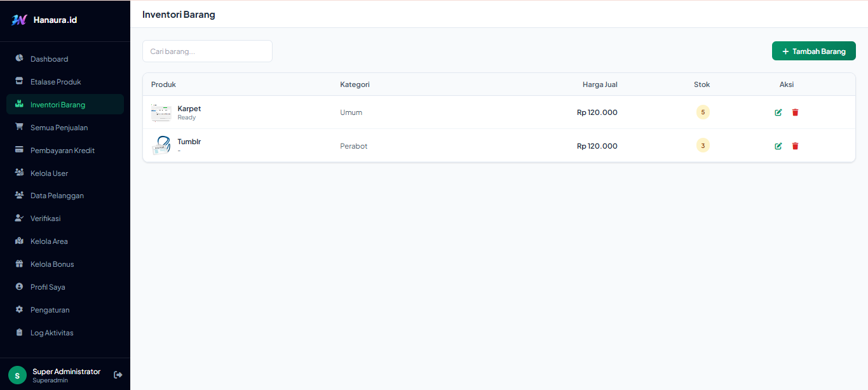
Task: Navigate to Kelola Area
Action: point(65,241)
